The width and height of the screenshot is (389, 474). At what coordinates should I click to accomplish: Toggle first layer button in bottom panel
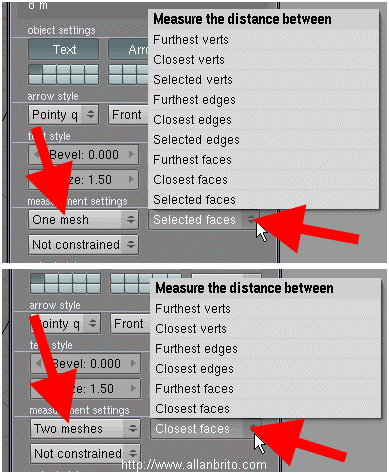[x=37, y=279]
